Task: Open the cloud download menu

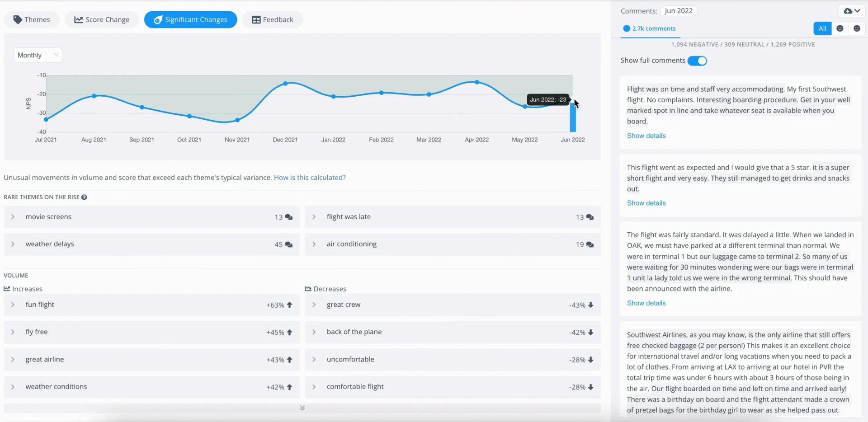Action: (x=852, y=11)
